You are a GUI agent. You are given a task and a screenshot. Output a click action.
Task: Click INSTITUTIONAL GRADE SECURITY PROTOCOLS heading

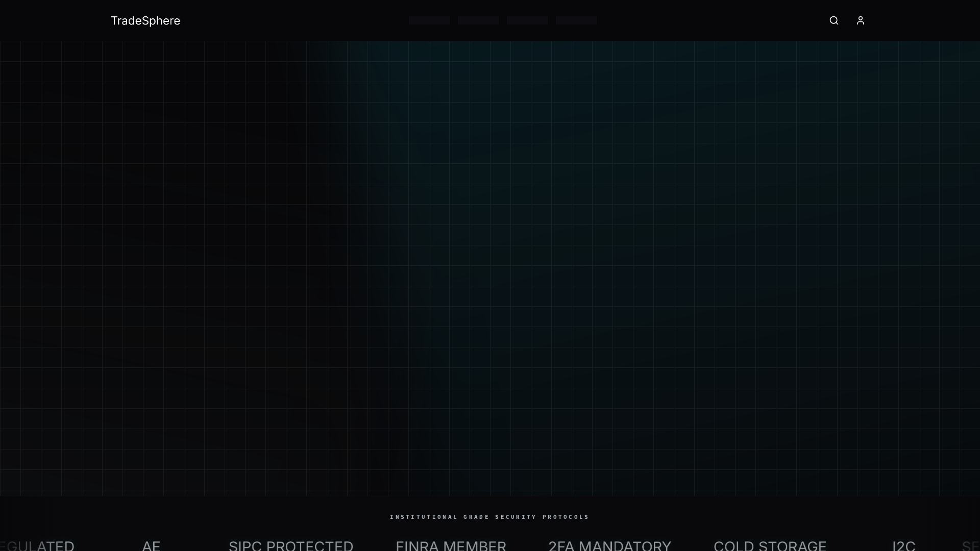click(489, 517)
